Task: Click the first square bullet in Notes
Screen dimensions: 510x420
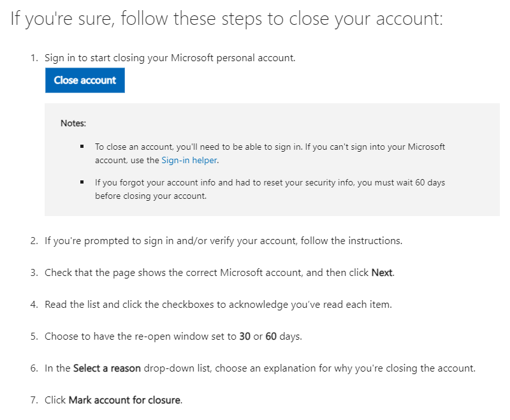Action: pyautogui.click(x=82, y=147)
